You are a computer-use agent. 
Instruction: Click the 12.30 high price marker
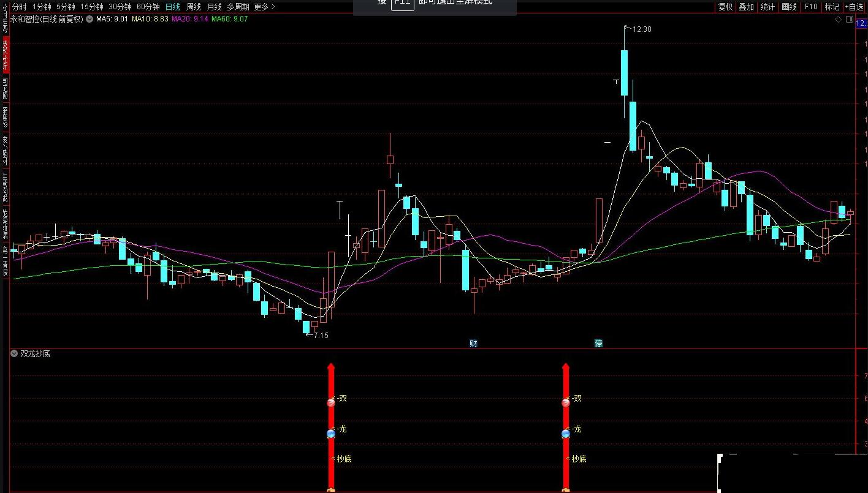point(642,29)
